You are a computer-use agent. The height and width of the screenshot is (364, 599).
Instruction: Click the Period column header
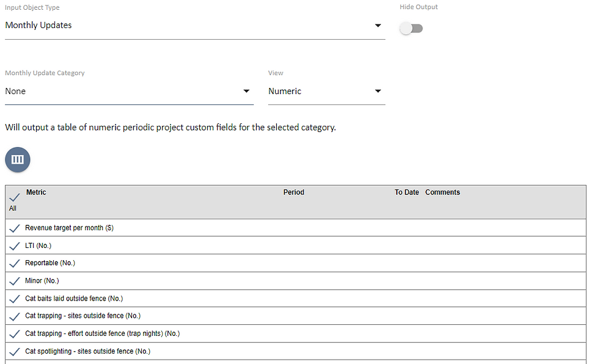click(x=293, y=192)
